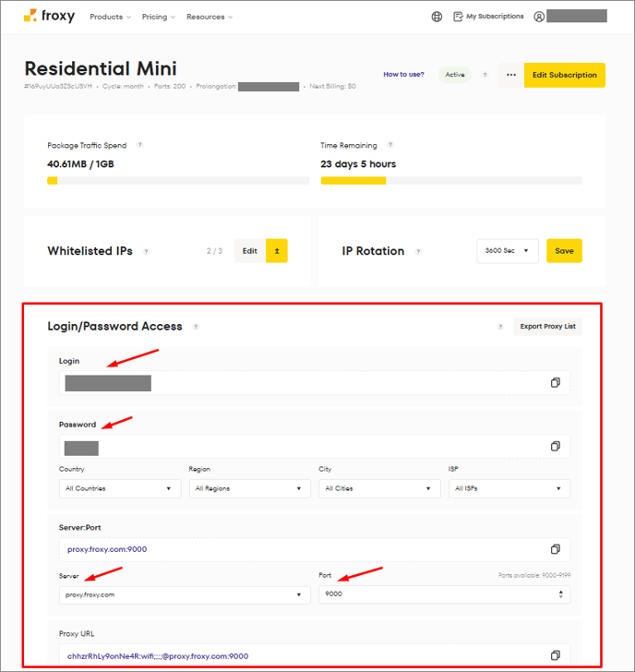Click the Port 9000 input field
635x672 pixels.
(444, 594)
